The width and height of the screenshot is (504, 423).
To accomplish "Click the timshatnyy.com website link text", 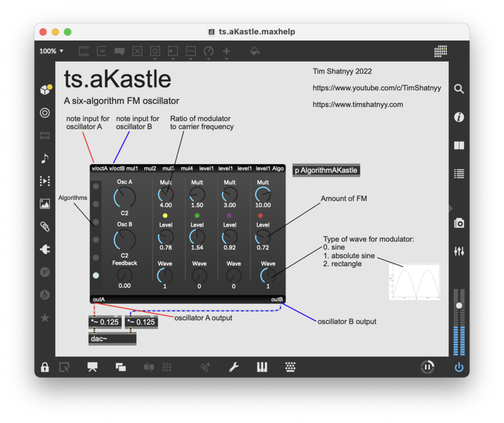I will coord(358,104).
